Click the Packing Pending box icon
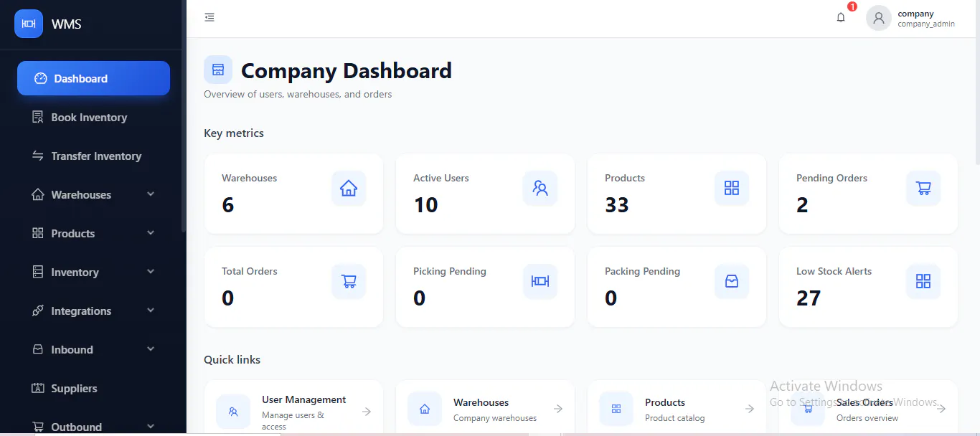Screen dimensions: 980x436 click(732, 282)
